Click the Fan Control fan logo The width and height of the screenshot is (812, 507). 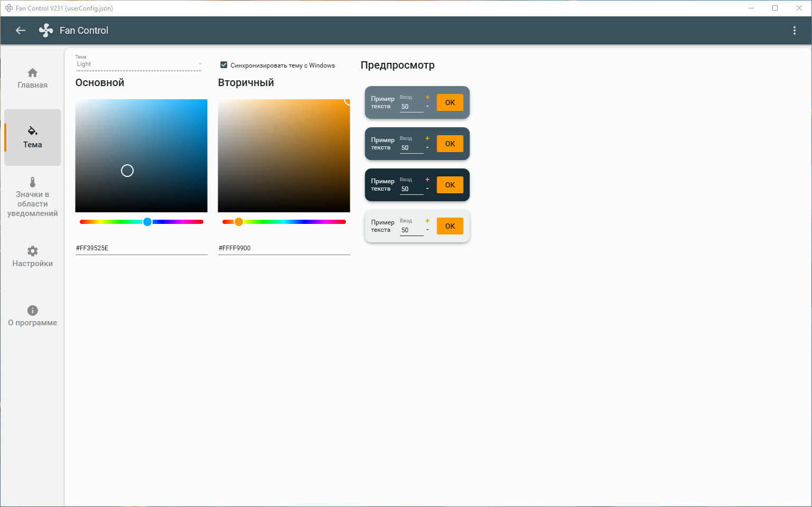pyautogui.click(x=46, y=31)
